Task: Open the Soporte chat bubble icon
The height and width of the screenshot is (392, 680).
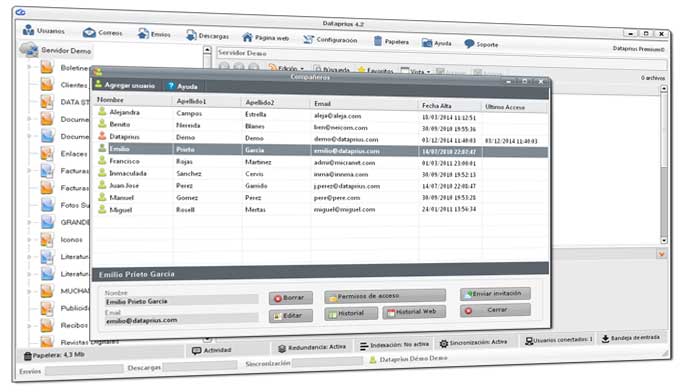Action: point(469,44)
